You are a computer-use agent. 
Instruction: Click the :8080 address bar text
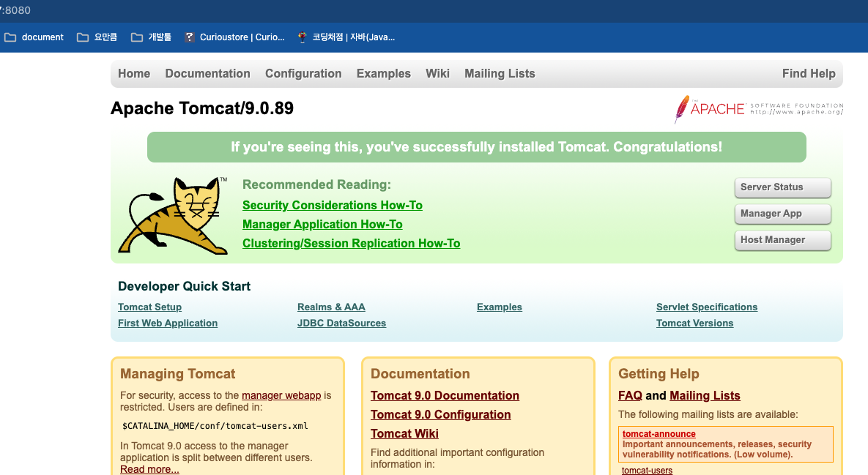tap(15, 10)
